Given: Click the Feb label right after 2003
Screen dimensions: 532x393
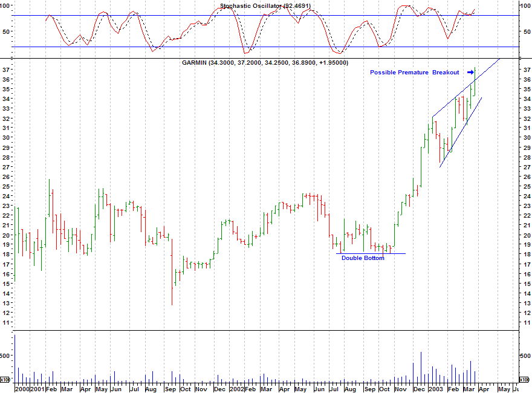Looking at the screenshot, I should pyautogui.click(x=453, y=389).
